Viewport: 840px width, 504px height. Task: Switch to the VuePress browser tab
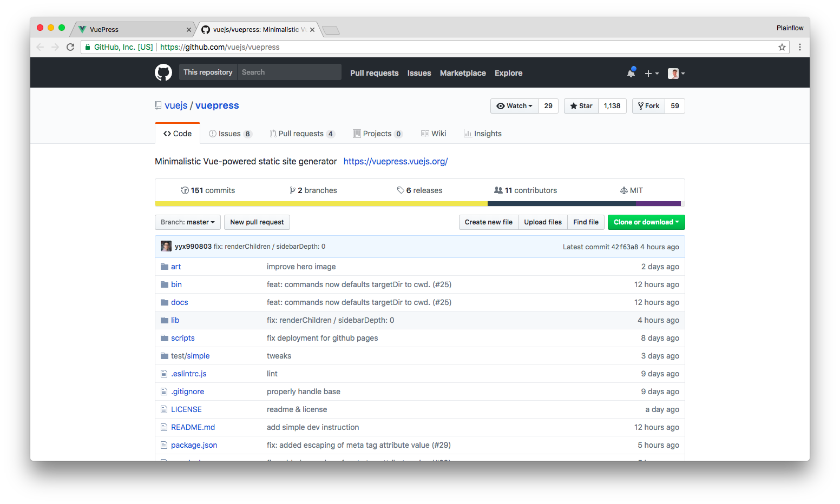point(132,29)
